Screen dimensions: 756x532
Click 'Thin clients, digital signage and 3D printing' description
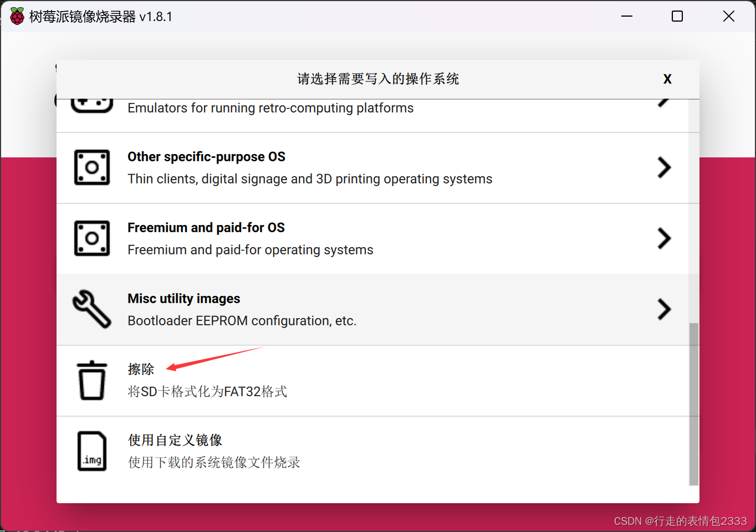click(310, 179)
